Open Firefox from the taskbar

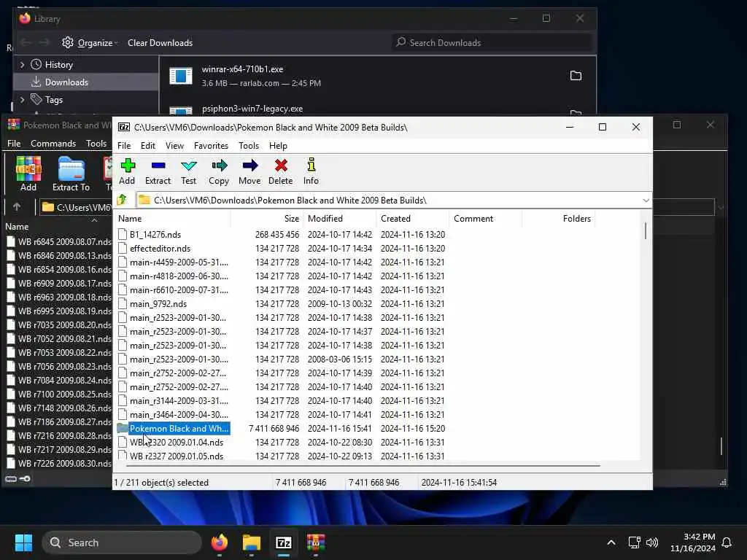[x=219, y=542]
